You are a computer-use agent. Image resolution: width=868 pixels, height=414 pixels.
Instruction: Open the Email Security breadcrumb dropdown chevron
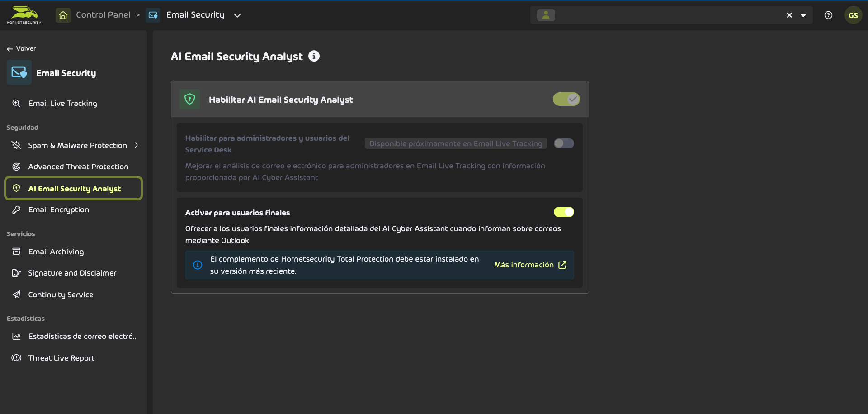[x=237, y=15]
